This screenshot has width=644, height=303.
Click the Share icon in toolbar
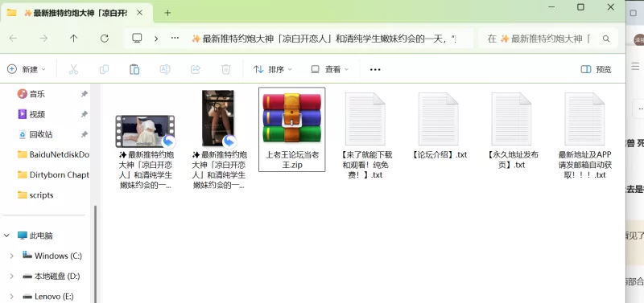[196, 69]
